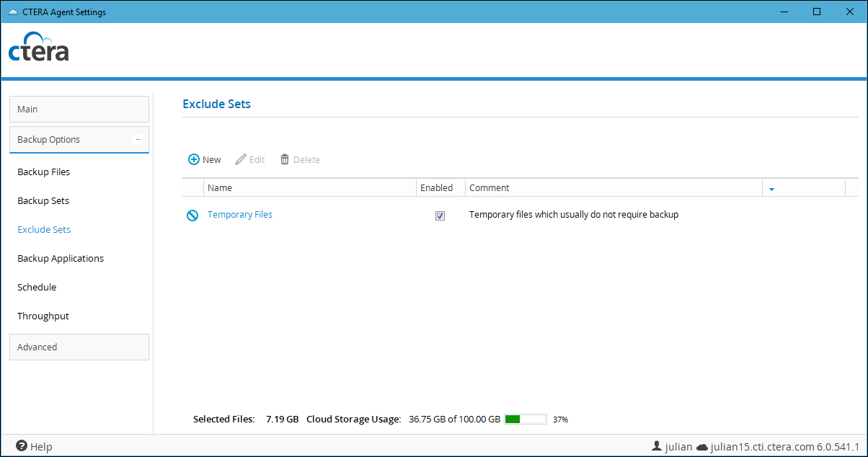
Task: Expand the Advanced section
Action: click(79, 347)
